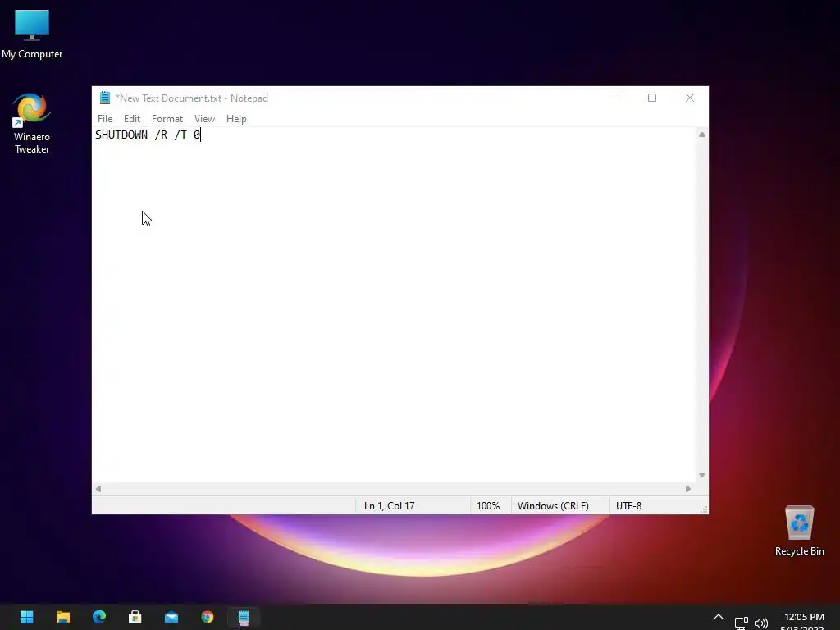The image size is (840, 630).
Task: Click the horizontal scrollbar left arrow
Action: point(98,489)
